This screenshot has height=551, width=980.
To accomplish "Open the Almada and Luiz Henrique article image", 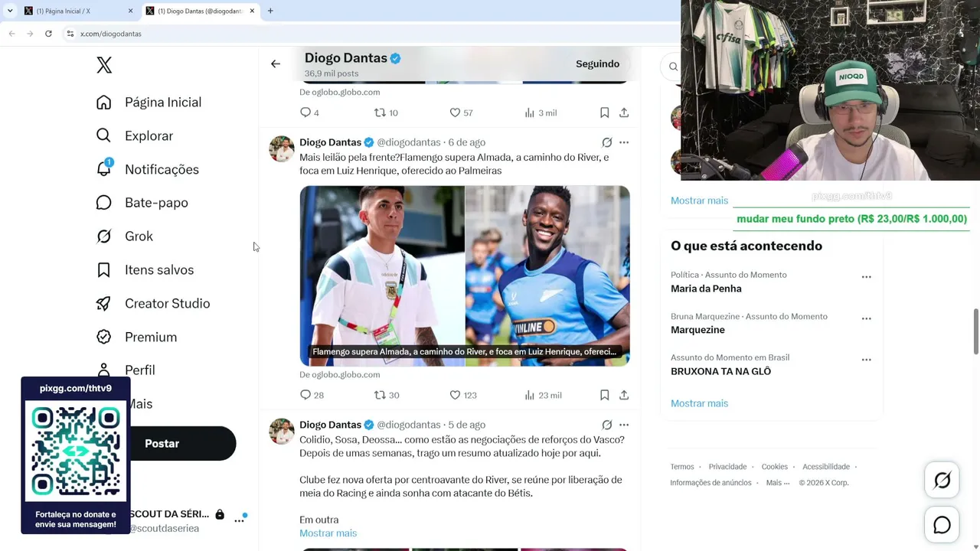I will pos(465,275).
